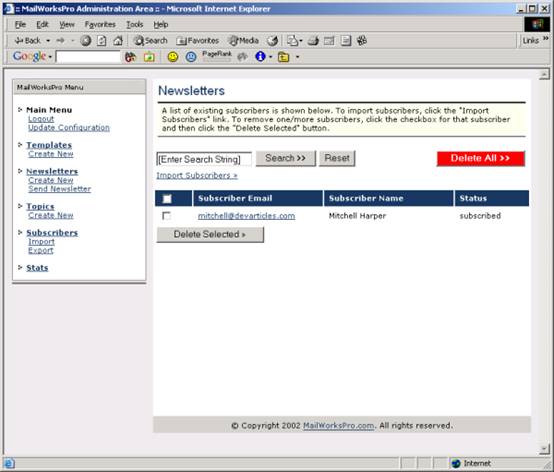
Task: Click the PageRank indicator
Action: (217, 56)
